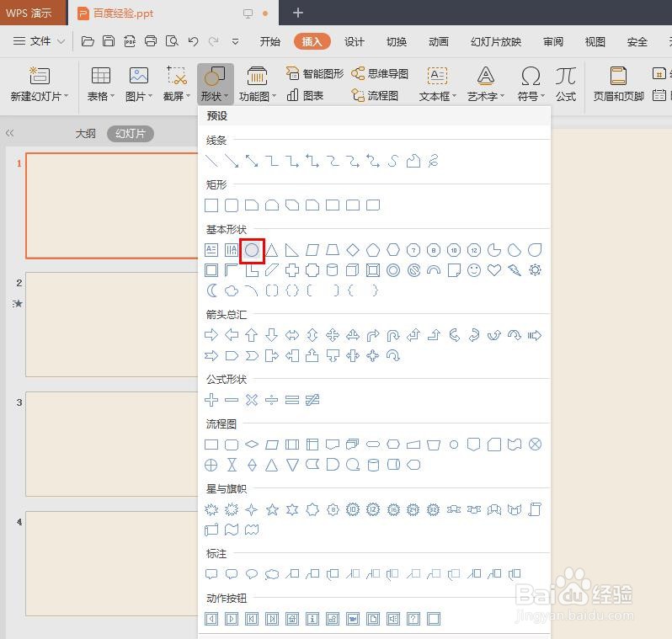
Task: Choose the division sign formula shape
Action: 272,400
